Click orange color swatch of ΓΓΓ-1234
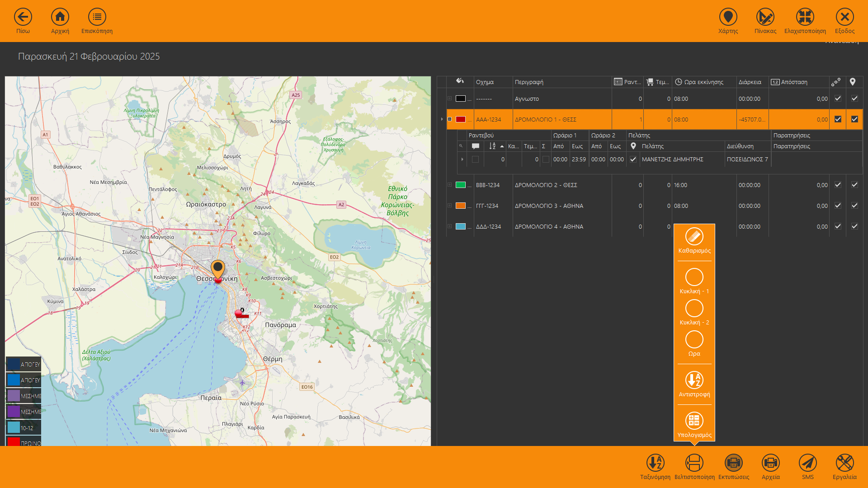The height and width of the screenshot is (488, 868). pos(461,206)
